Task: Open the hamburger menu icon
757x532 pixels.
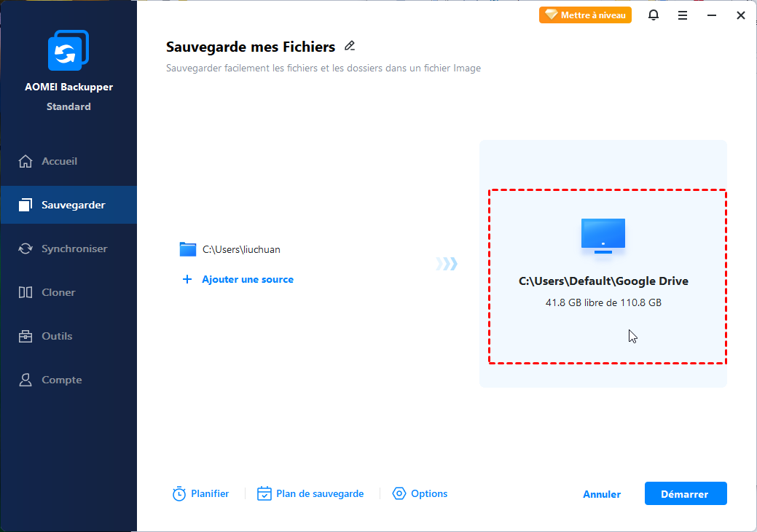Action: click(x=683, y=15)
